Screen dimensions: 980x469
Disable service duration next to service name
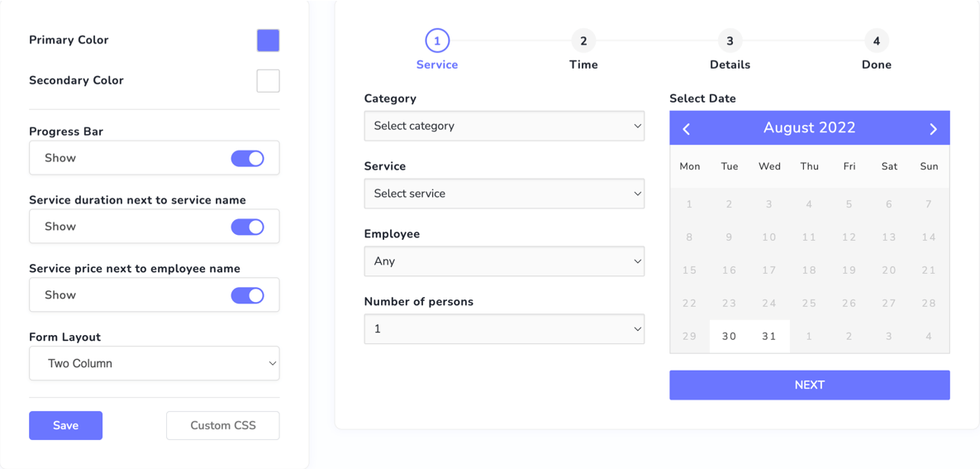(247, 227)
